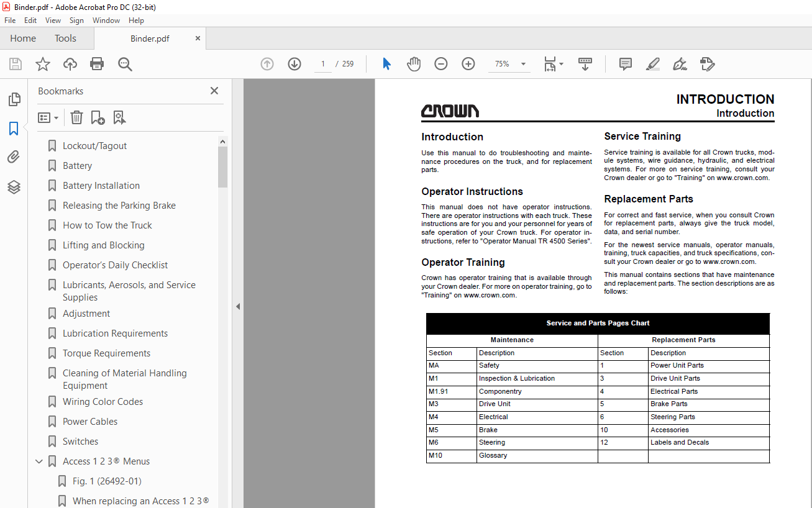The image size is (812, 508).
Task: Click the new bookmark icon
Action: [98, 117]
